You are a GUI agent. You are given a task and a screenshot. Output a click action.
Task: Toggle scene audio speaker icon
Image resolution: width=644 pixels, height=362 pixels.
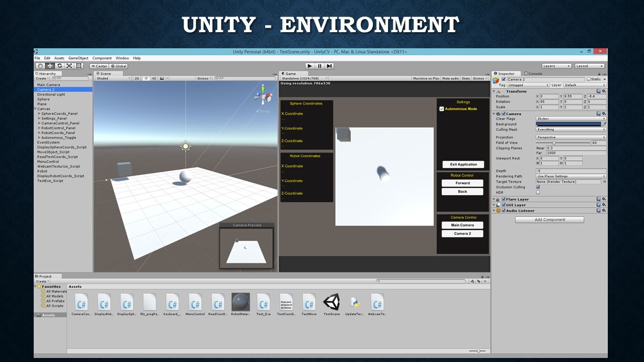[x=153, y=78]
